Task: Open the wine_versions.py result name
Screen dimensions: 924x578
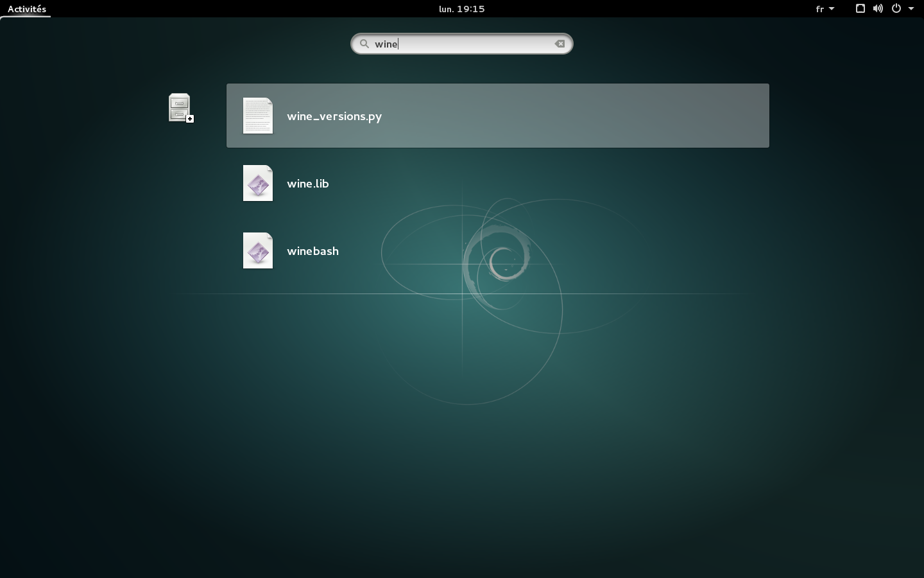Action: click(x=334, y=116)
